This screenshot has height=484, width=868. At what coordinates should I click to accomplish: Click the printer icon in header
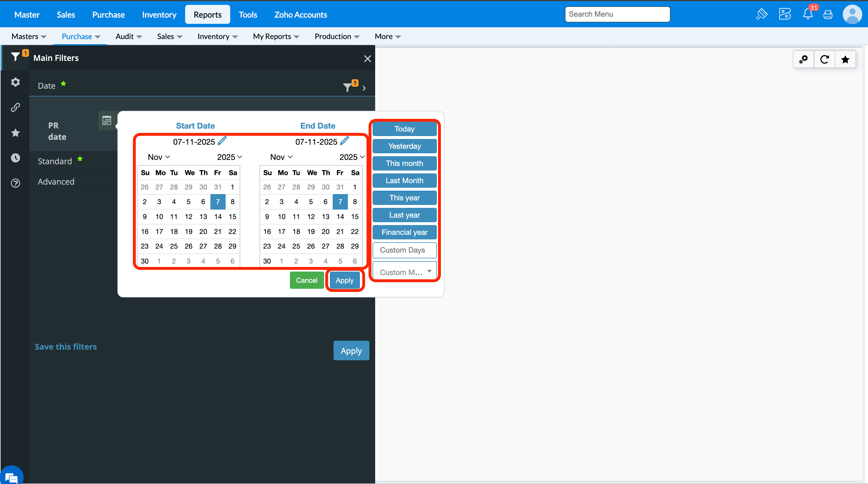click(828, 14)
